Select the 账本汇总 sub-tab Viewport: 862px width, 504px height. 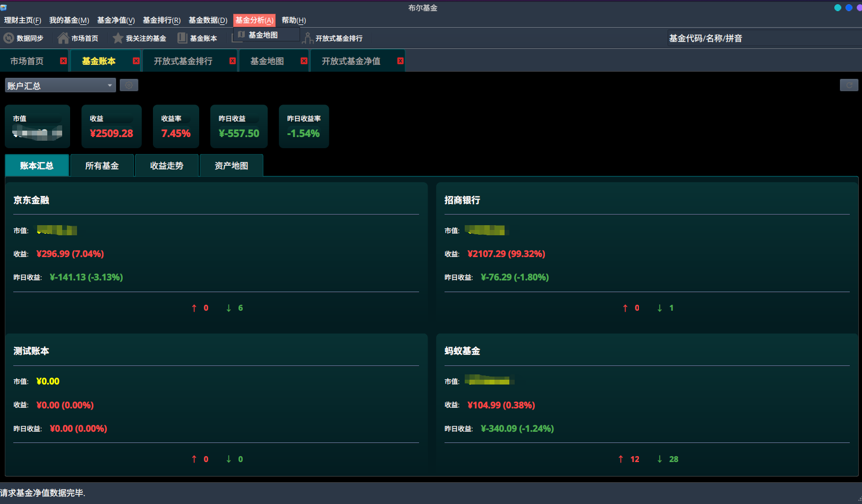37,166
